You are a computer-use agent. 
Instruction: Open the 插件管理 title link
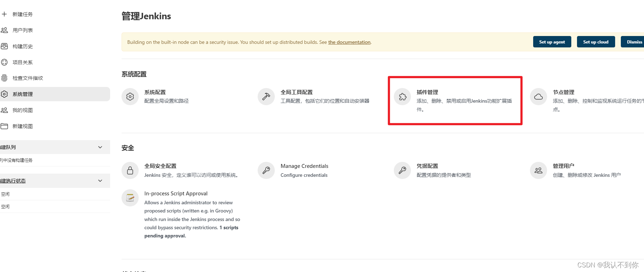click(427, 92)
